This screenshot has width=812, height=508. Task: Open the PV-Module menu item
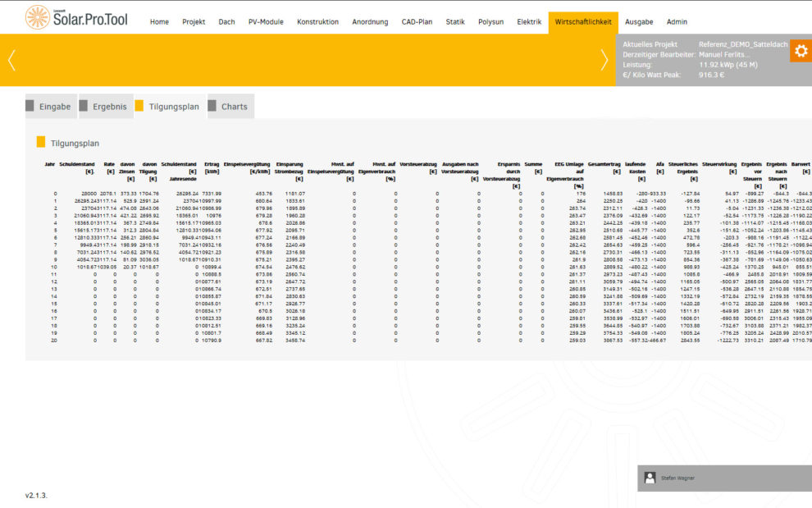click(266, 22)
